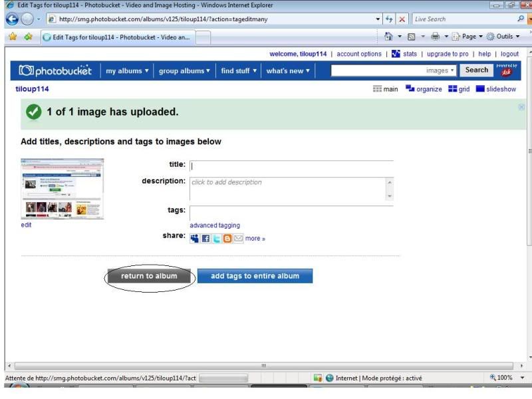The height and width of the screenshot is (399, 532).
Task: Click the Ask powered-by logo
Action: (x=506, y=70)
